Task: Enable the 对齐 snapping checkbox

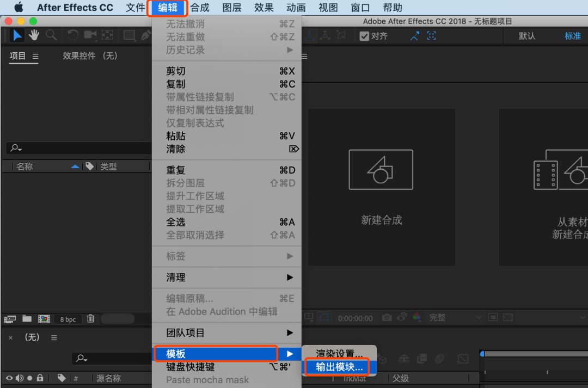Action: [364, 36]
